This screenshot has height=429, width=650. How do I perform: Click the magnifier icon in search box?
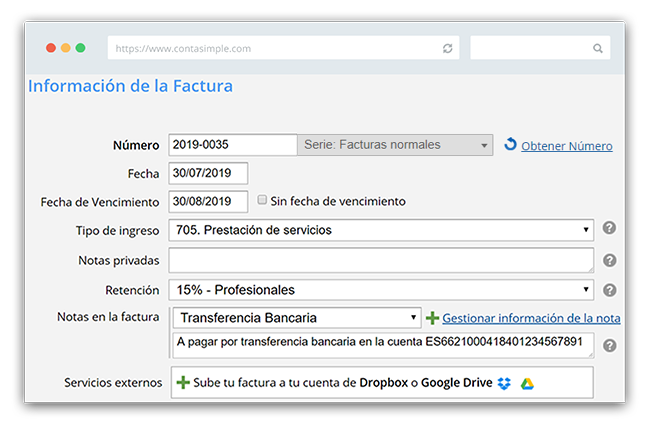coord(597,48)
